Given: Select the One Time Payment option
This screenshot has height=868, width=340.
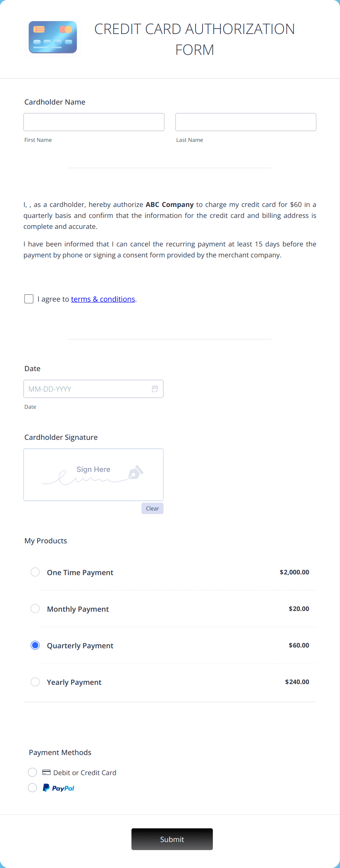Looking at the screenshot, I should pos(35,572).
